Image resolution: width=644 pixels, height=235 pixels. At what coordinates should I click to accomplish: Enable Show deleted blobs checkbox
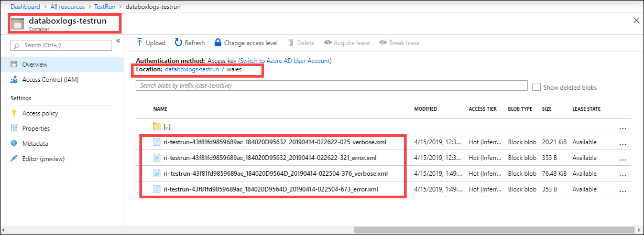point(536,87)
